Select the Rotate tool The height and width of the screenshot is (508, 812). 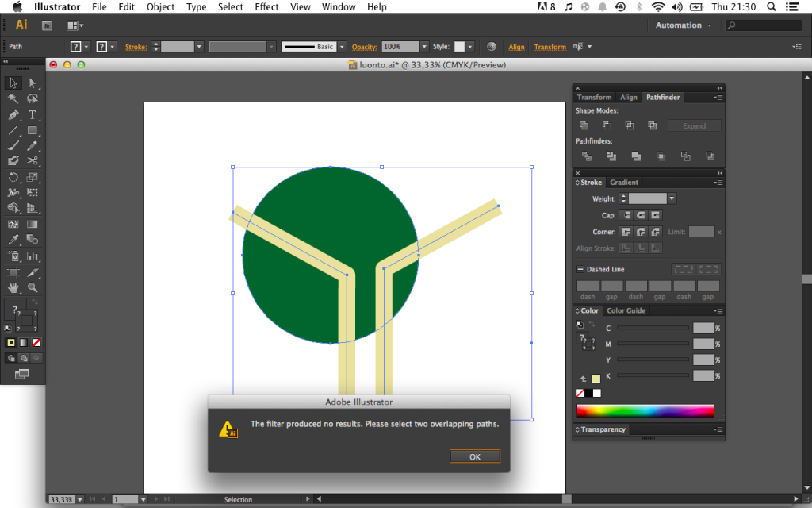pos(13,177)
